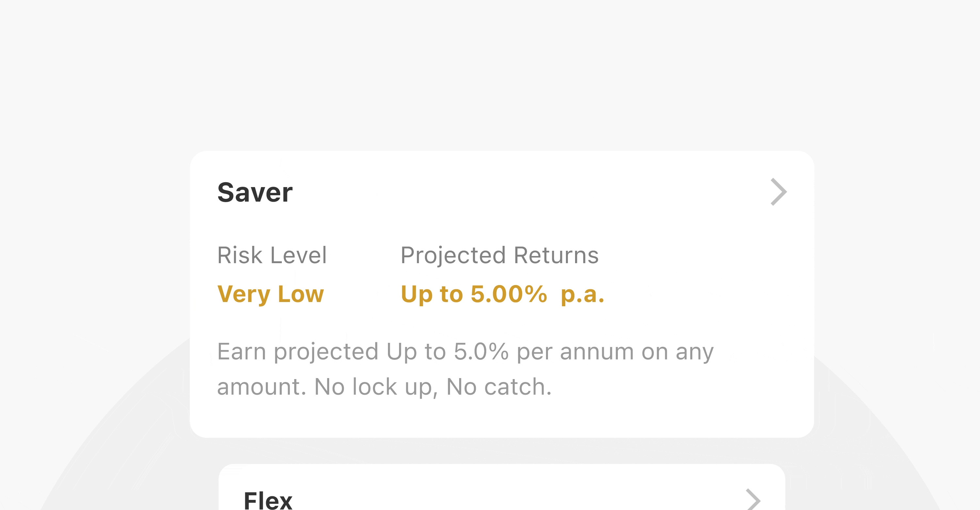Click the word Earn in Saver description
Screen dimensions: 980x510
pyautogui.click(x=241, y=351)
